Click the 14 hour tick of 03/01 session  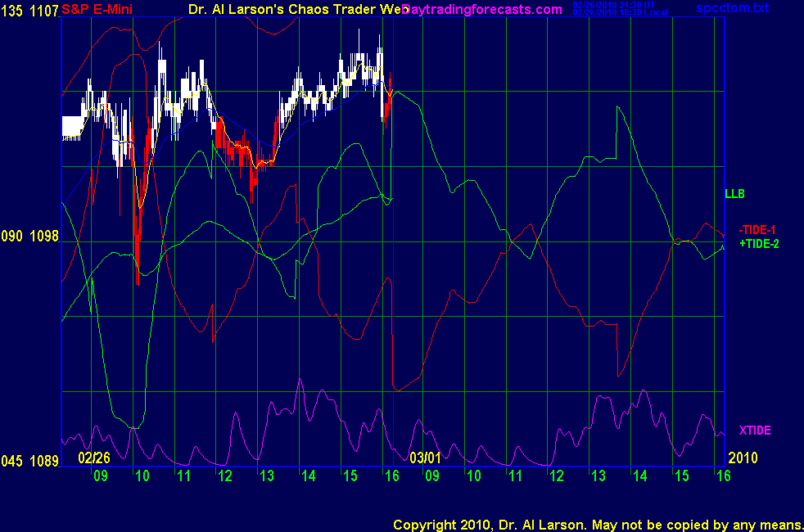[x=640, y=476]
